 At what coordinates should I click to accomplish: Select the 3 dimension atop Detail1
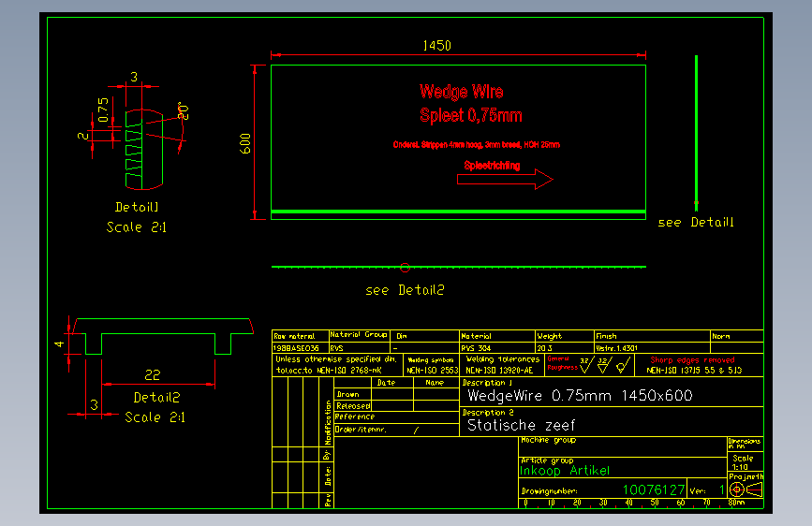tap(134, 77)
